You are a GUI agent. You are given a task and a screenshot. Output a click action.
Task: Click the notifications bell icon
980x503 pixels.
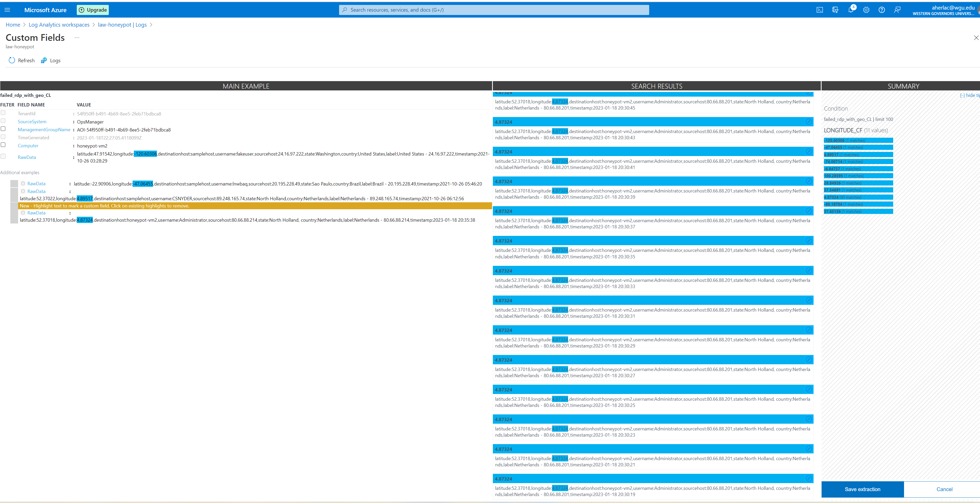(x=851, y=10)
